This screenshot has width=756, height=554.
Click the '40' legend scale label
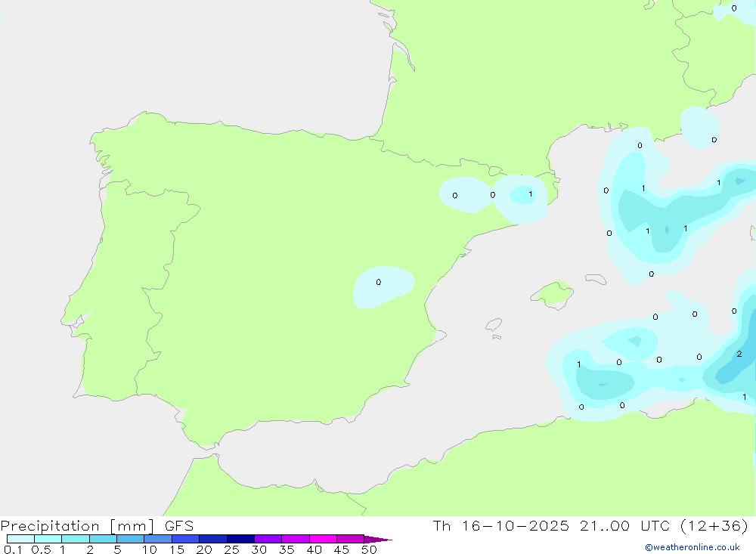tap(314, 549)
